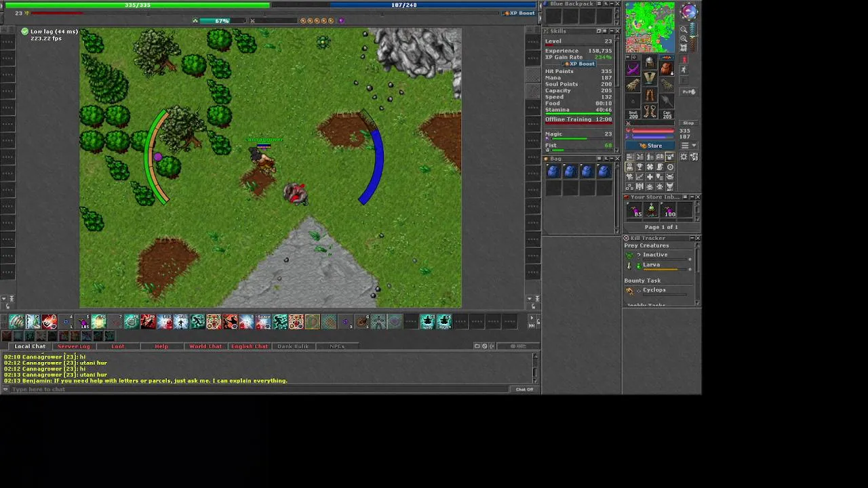Click the legs equipment slot
This screenshot has width=868, height=488.
pyautogui.click(x=650, y=95)
